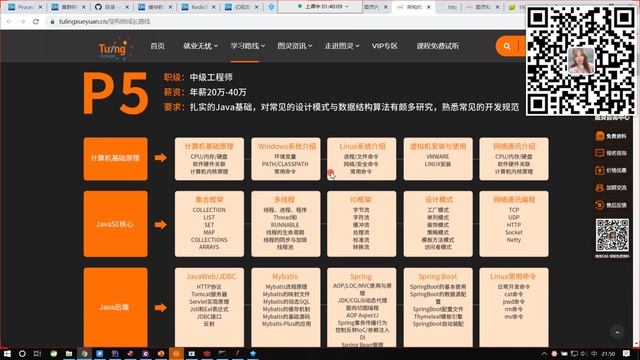Image resolution: width=640 pixels, height=360 pixels.
Task: Open the 集合框架 card
Action: pyautogui.click(x=209, y=224)
